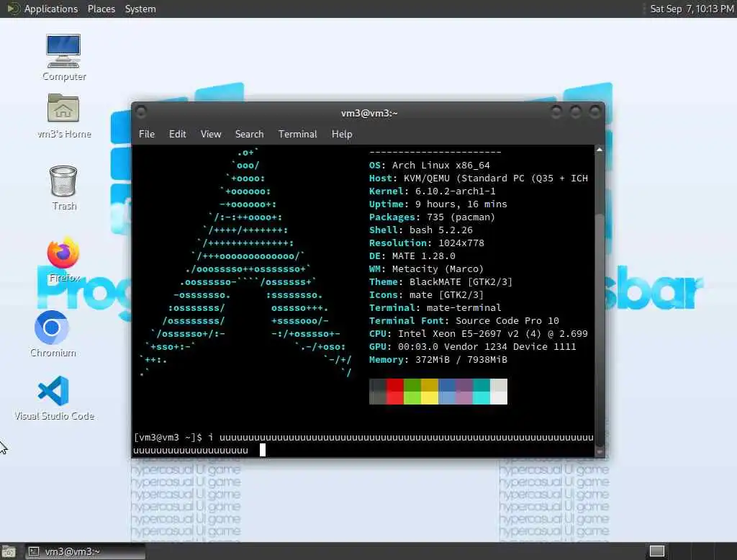Click the terminal scrollbar up arrow
737x560 pixels.
pyautogui.click(x=600, y=150)
